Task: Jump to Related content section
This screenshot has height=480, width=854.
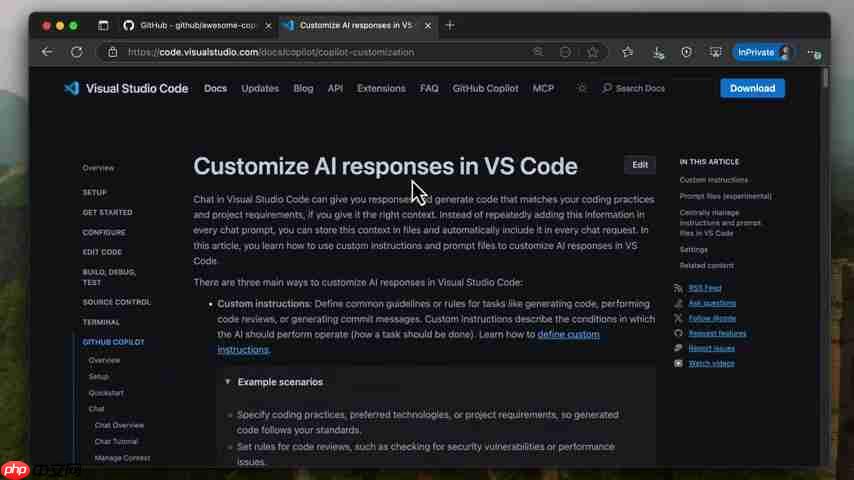Action: (x=706, y=265)
